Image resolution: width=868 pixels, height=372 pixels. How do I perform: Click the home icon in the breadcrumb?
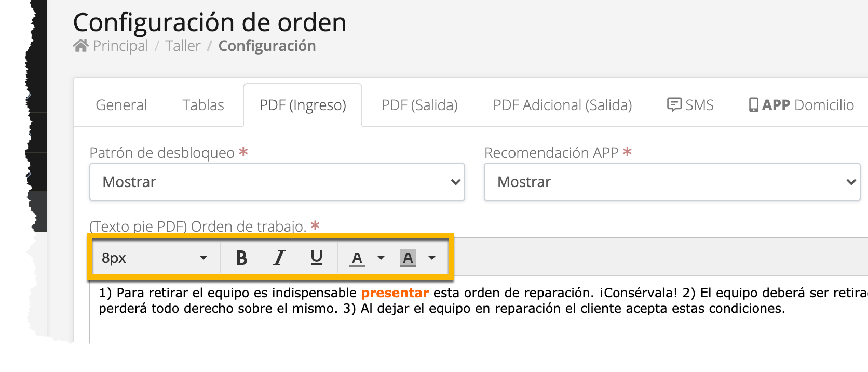[x=81, y=46]
